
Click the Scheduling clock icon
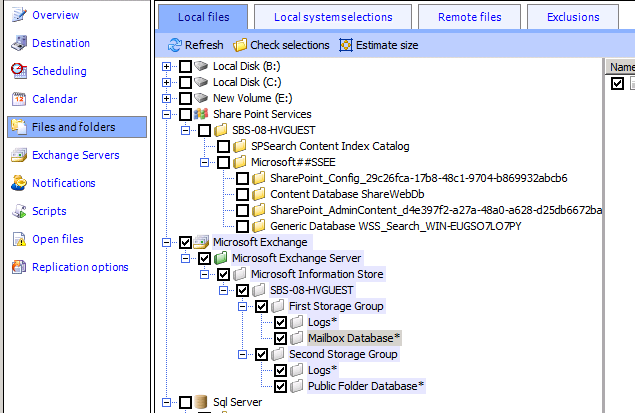tap(19, 71)
